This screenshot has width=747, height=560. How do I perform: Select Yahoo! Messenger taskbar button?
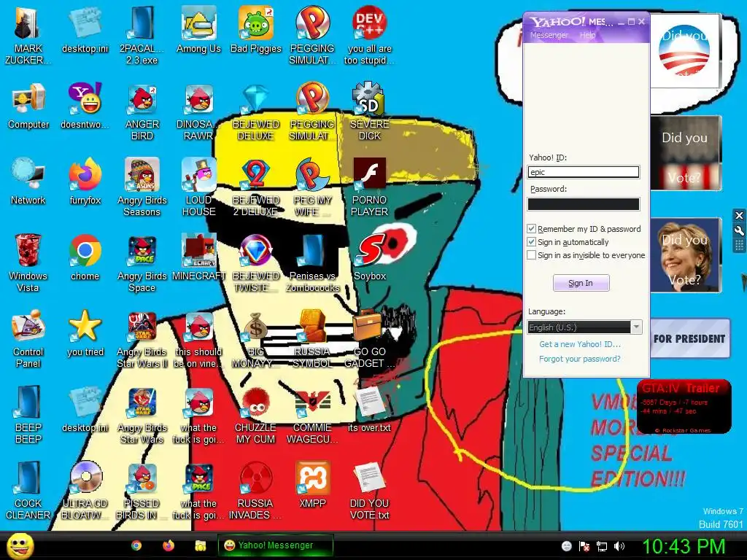[275, 545]
